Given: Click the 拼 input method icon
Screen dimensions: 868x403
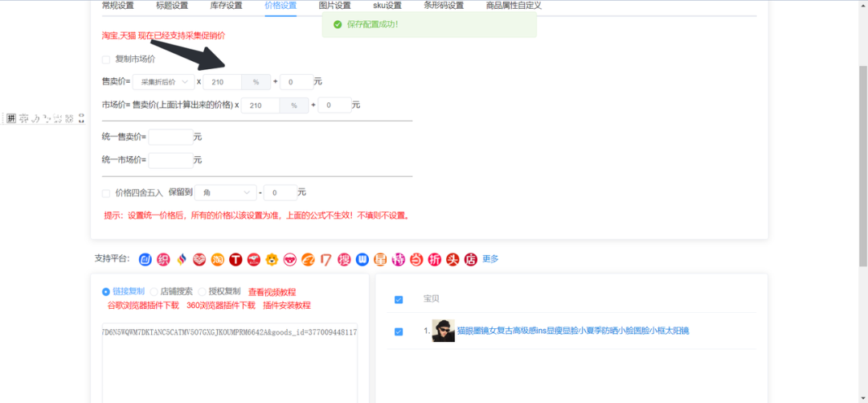Looking at the screenshot, I should click(11, 118).
